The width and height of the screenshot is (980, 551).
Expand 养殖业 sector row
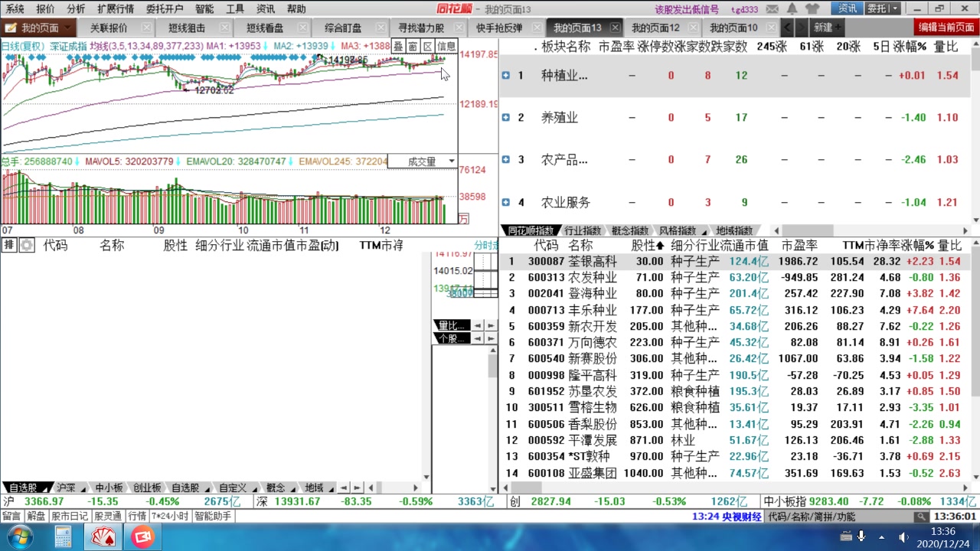(506, 117)
